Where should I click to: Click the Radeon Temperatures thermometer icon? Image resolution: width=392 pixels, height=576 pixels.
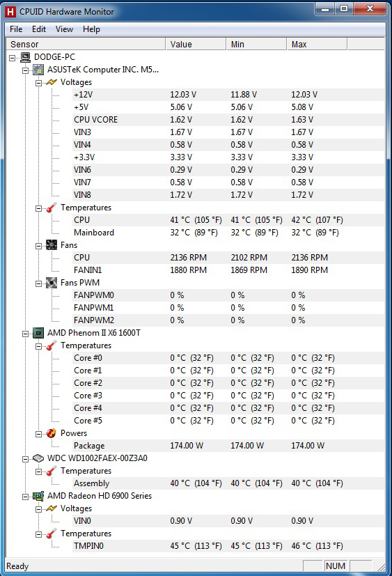tap(52, 534)
